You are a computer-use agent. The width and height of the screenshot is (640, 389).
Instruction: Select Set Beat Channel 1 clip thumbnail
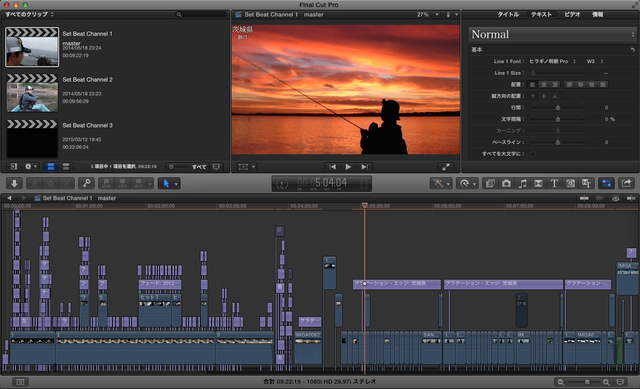click(x=32, y=47)
